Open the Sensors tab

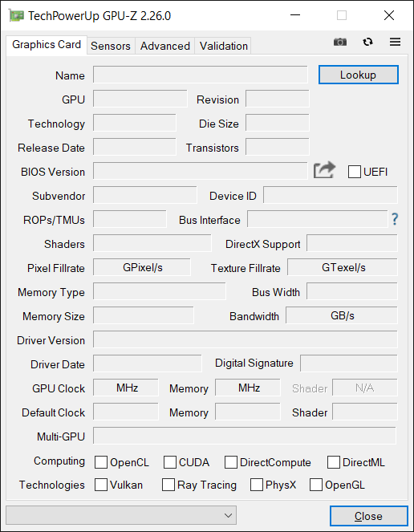click(111, 46)
